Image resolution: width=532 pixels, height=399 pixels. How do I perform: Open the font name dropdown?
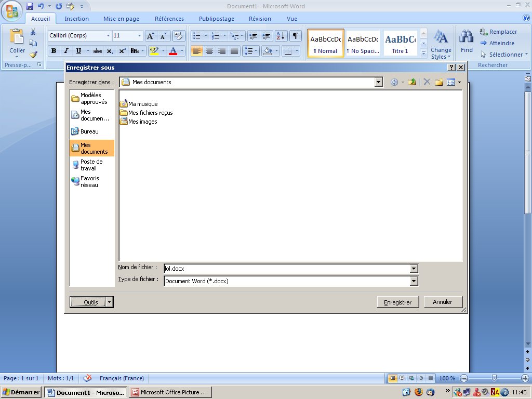[108, 36]
